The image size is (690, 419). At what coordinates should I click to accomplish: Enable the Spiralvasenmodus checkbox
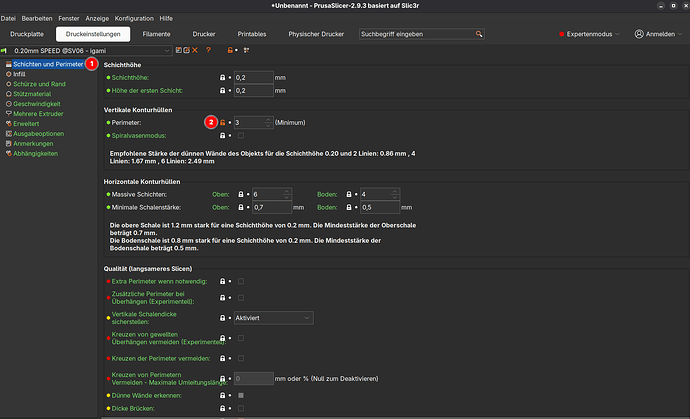click(240, 135)
